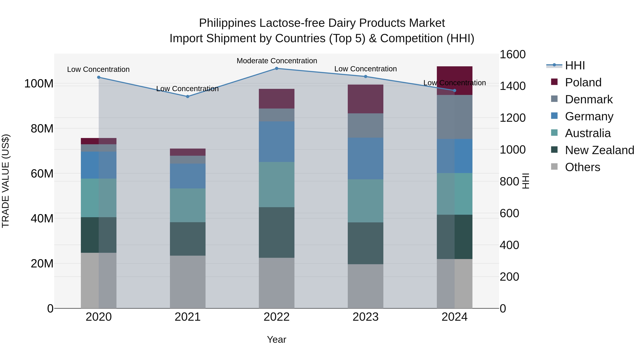Click the '800' right axis tick
The height and width of the screenshot is (362, 644).
point(509,181)
